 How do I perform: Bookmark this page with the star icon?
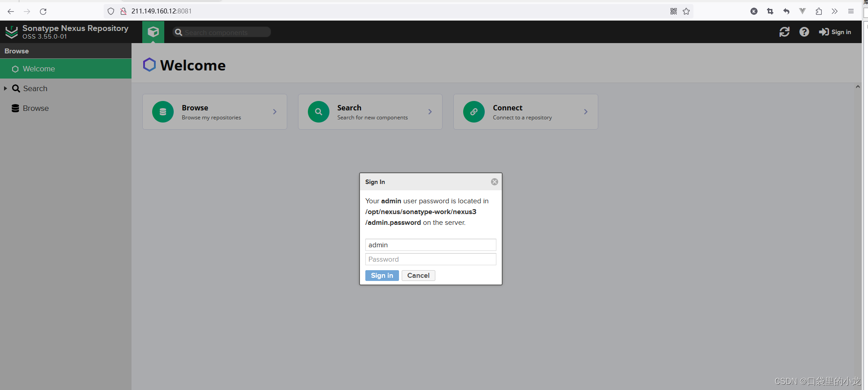(686, 11)
